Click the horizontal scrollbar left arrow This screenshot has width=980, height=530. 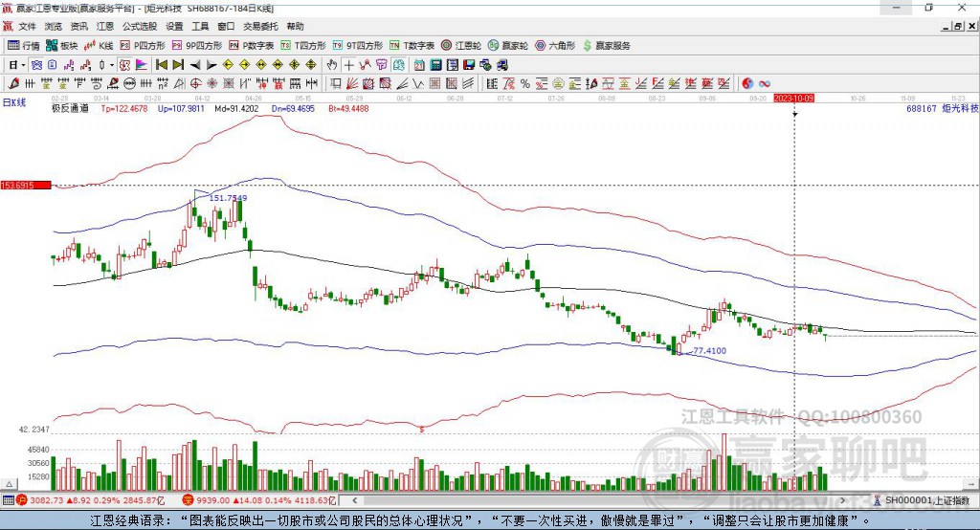click(x=355, y=500)
